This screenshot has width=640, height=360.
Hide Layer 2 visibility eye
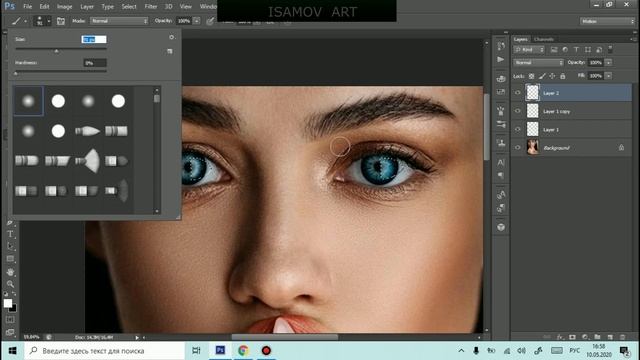click(518, 93)
